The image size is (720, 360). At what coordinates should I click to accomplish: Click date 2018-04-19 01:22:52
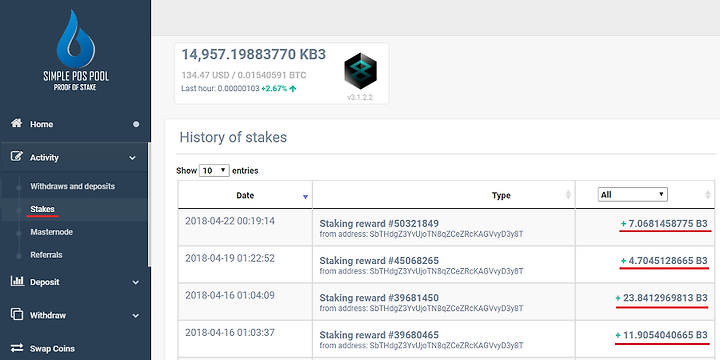(x=230, y=259)
